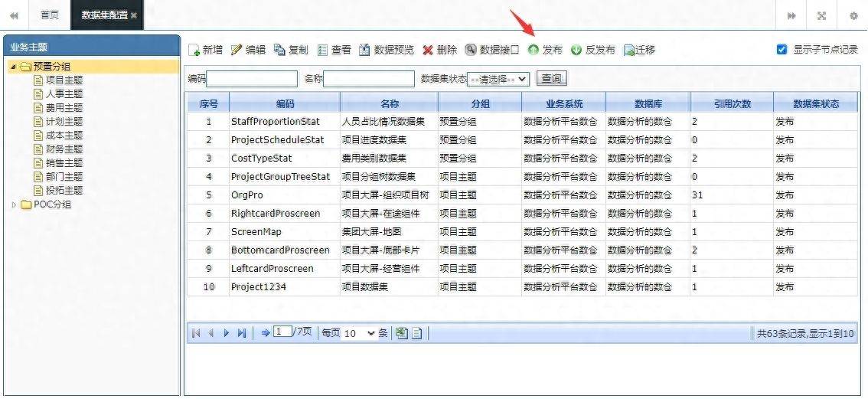Open the 每页 10 page size dropdown
Image resolution: width=868 pixels, height=399 pixels.
point(359,334)
